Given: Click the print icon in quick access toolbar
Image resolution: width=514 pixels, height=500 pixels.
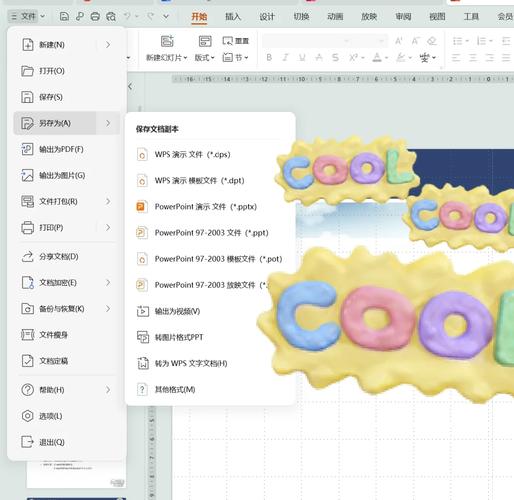Looking at the screenshot, I should pos(95,16).
